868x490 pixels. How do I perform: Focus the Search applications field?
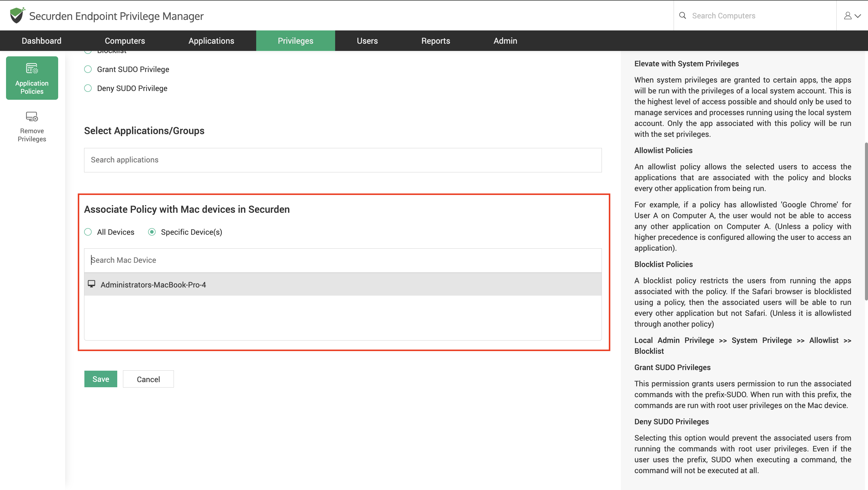click(x=343, y=160)
